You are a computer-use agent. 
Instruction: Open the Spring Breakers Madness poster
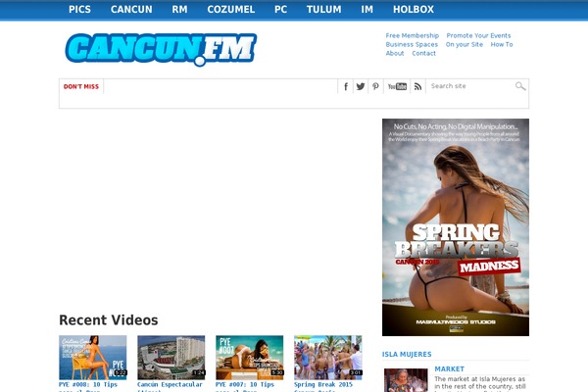[456, 227]
